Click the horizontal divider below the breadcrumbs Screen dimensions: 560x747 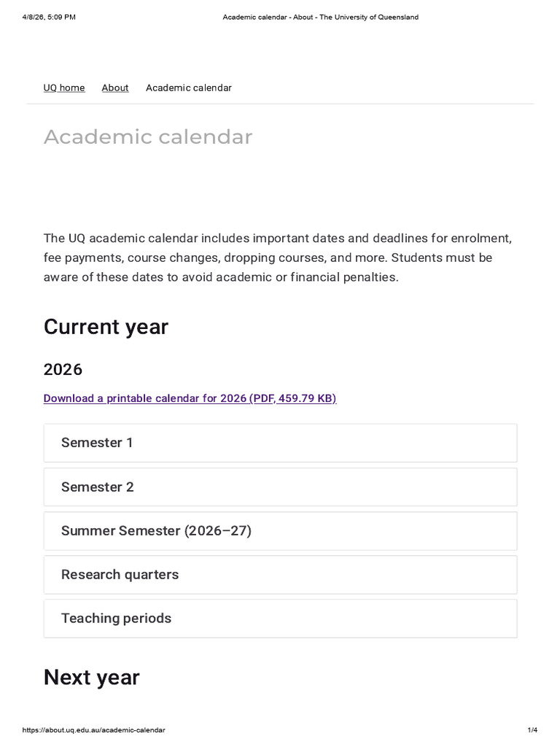pyautogui.click(x=280, y=104)
